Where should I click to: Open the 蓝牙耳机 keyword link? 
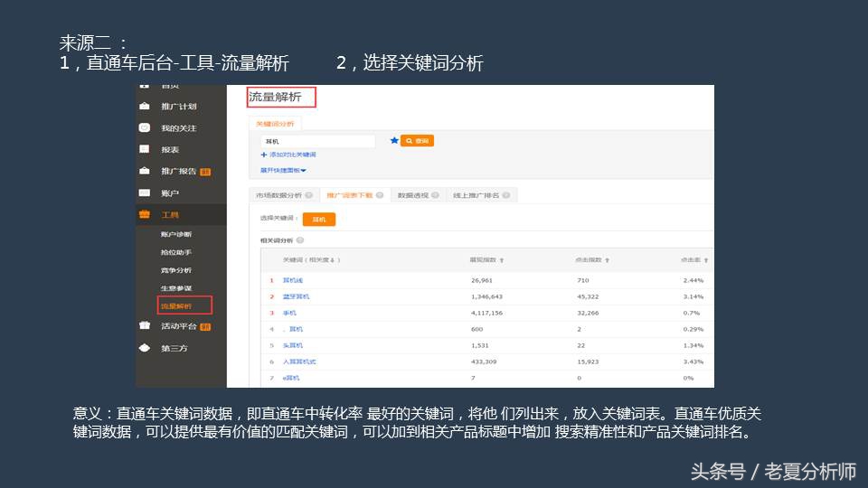[x=297, y=296]
